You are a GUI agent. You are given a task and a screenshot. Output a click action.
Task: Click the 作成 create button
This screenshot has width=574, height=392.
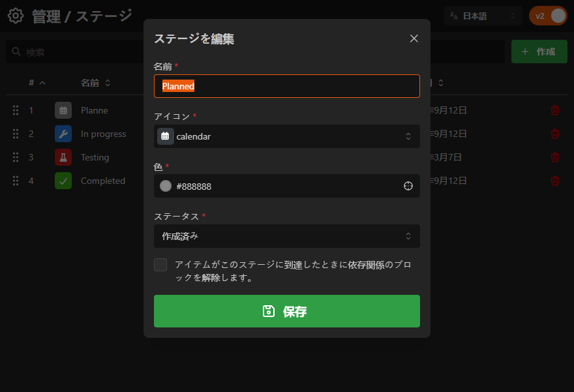tap(539, 52)
